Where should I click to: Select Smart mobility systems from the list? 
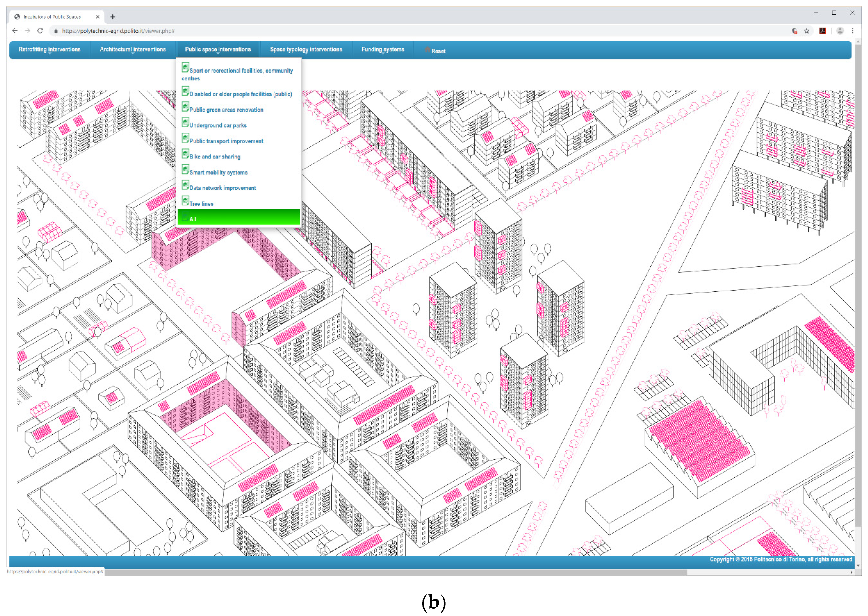[x=218, y=173]
